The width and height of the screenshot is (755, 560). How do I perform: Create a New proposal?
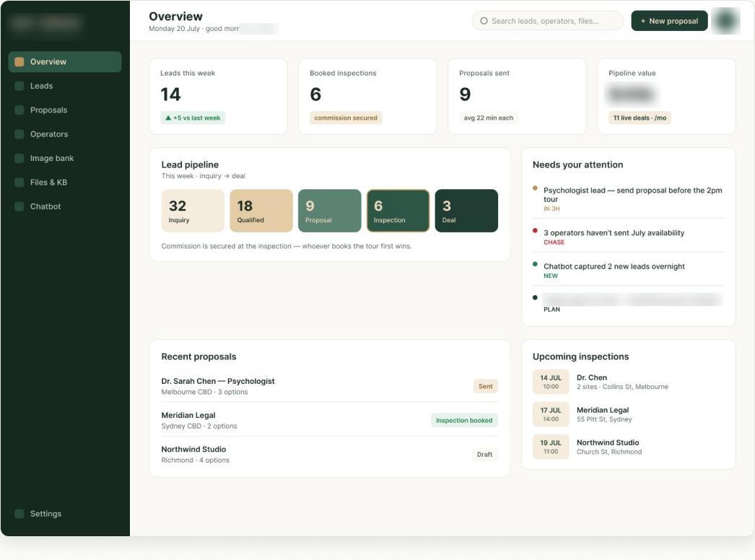tap(669, 21)
